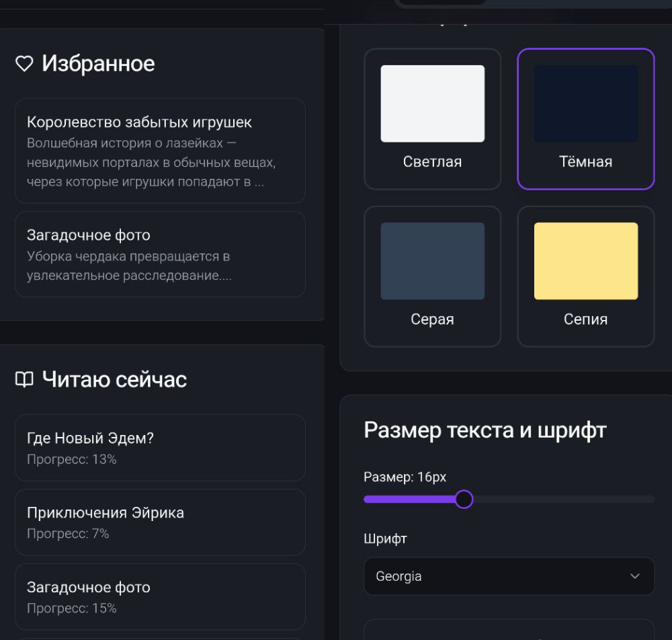Screen dimensions: 672x640
Task: Choose the slate Серая theme swatch
Action: (x=432, y=261)
